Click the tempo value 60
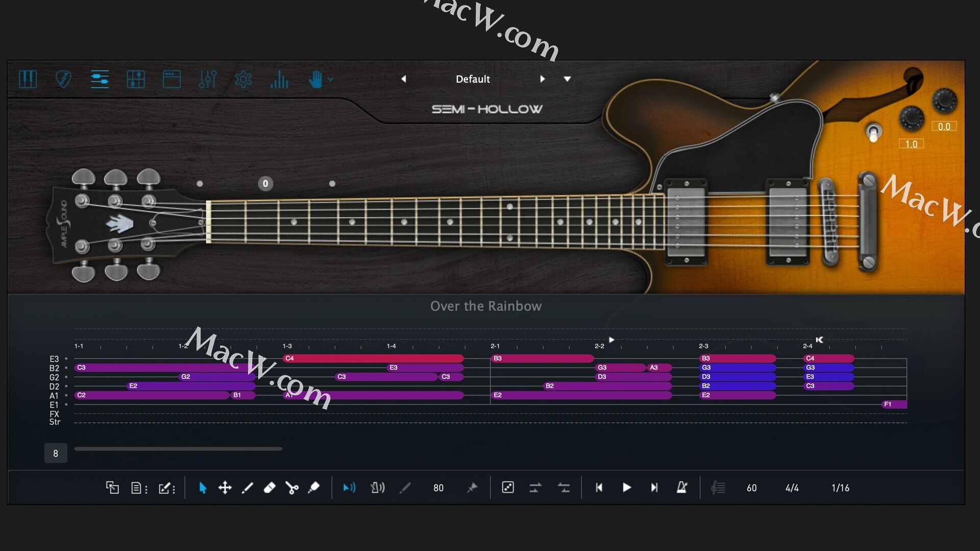This screenshot has width=980, height=551. tap(752, 488)
